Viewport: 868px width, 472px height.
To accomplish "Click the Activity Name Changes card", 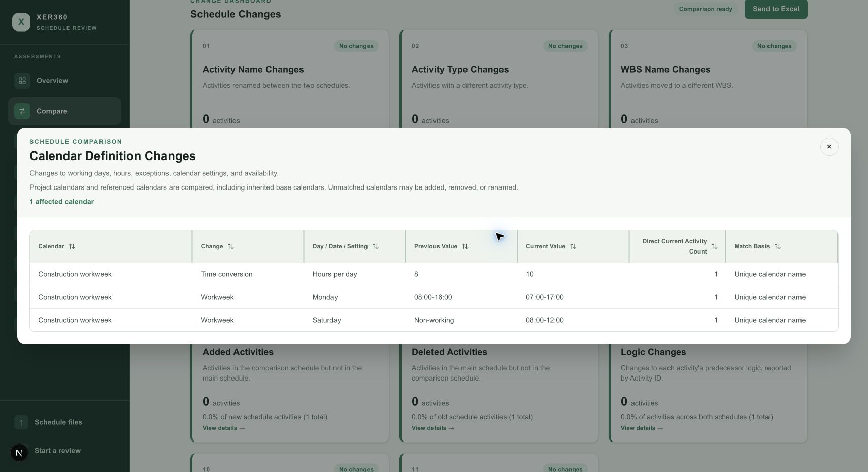I will click(x=290, y=79).
